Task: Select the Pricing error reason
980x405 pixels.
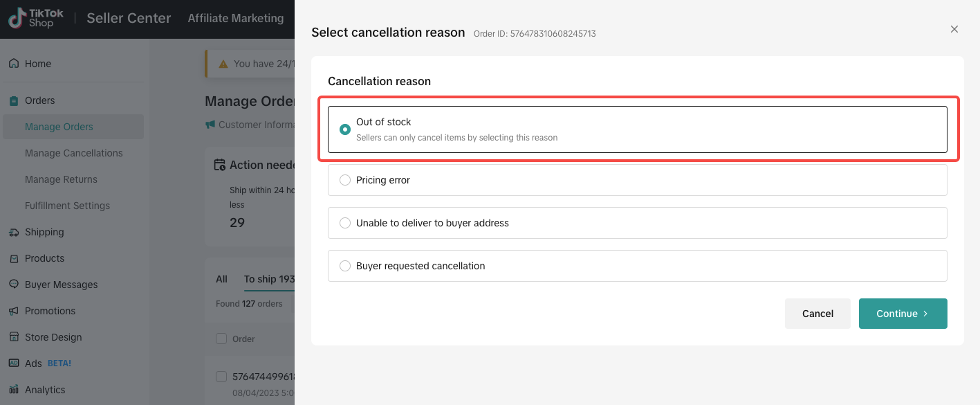Action: (345, 180)
